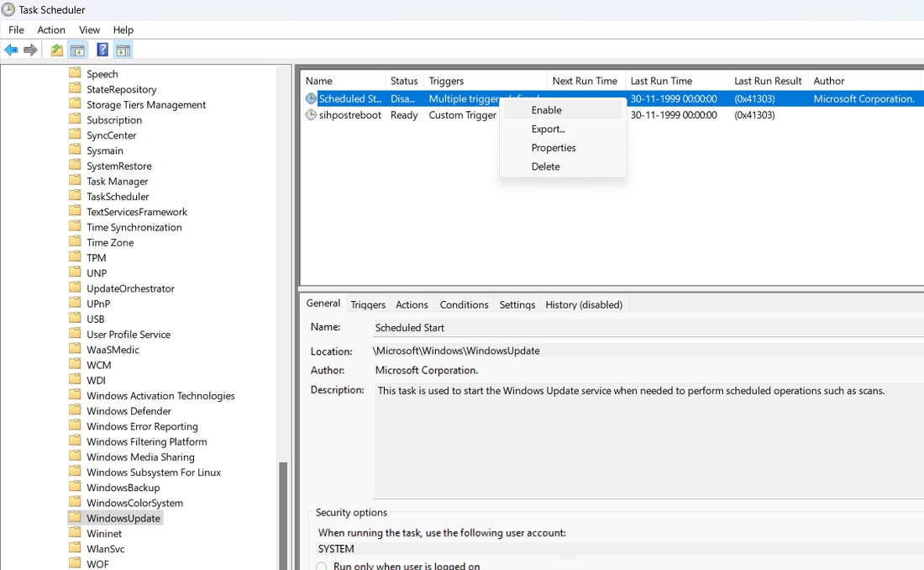Select the Run only when user is logged on option

pyautogui.click(x=321, y=566)
